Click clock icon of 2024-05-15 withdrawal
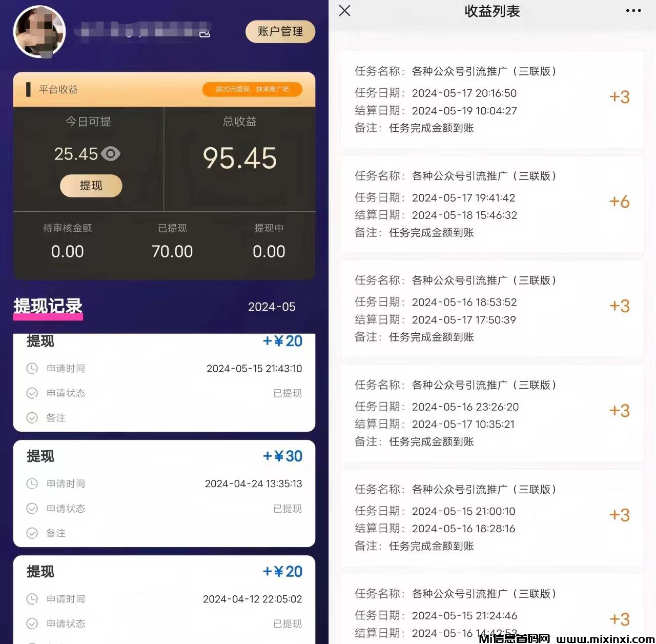The image size is (656, 644). tap(32, 368)
